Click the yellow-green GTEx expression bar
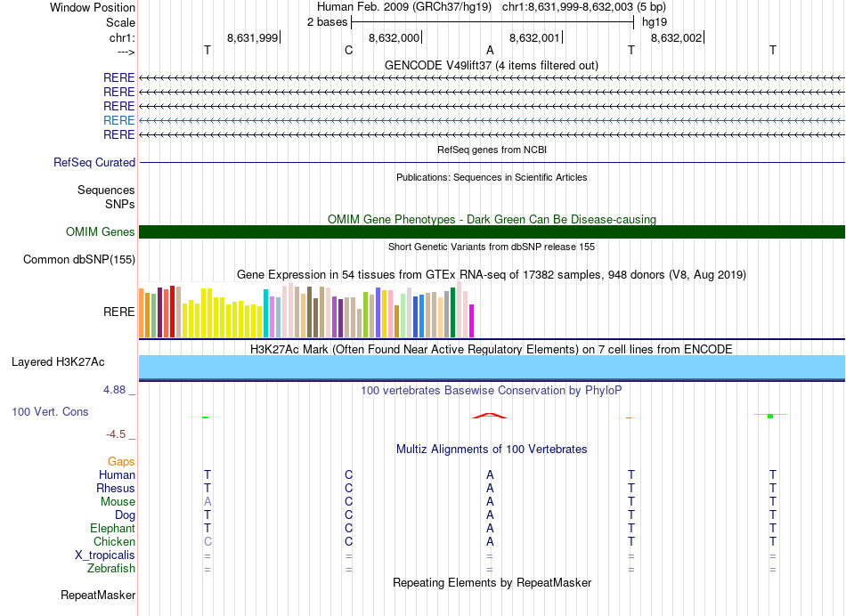This screenshot has width=846, height=616. click(x=365, y=314)
